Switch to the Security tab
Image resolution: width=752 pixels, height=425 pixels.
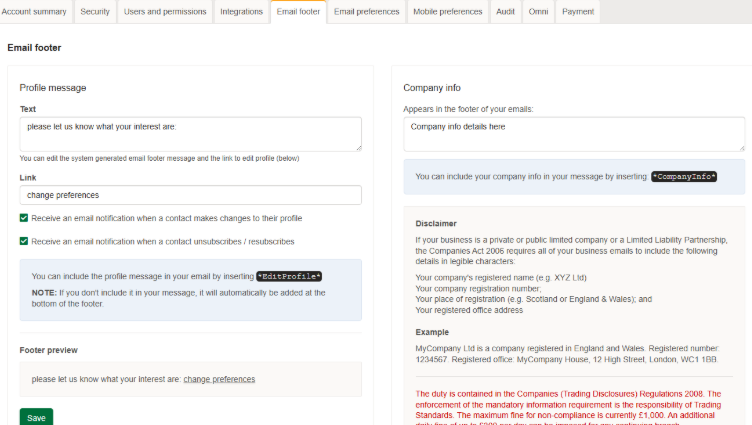(95, 12)
